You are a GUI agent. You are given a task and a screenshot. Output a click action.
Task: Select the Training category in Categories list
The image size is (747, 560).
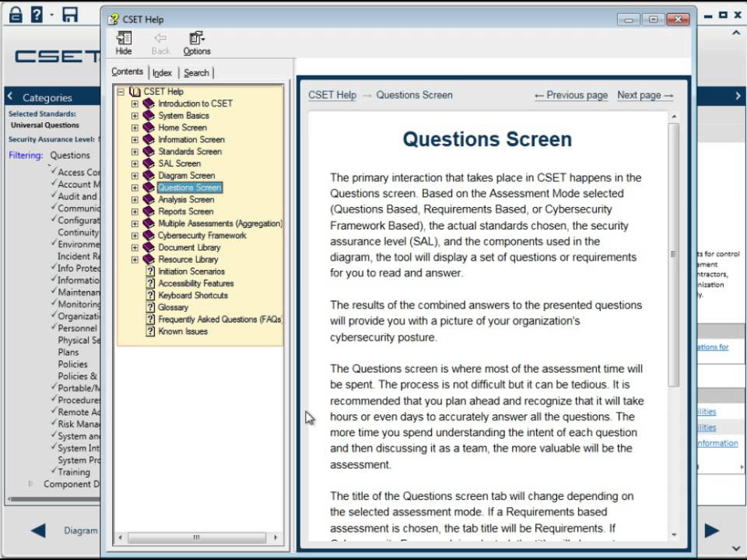pyautogui.click(x=74, y=472)
